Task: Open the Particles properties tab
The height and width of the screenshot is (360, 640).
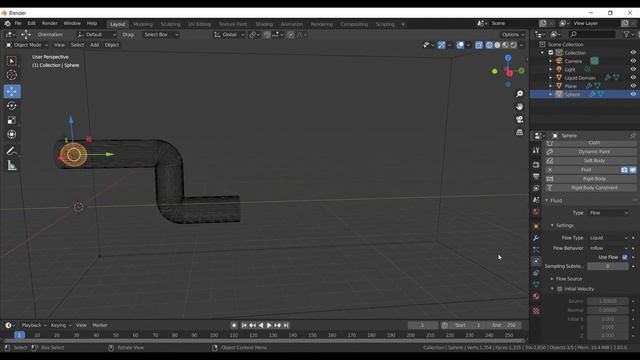Action: 536,249
